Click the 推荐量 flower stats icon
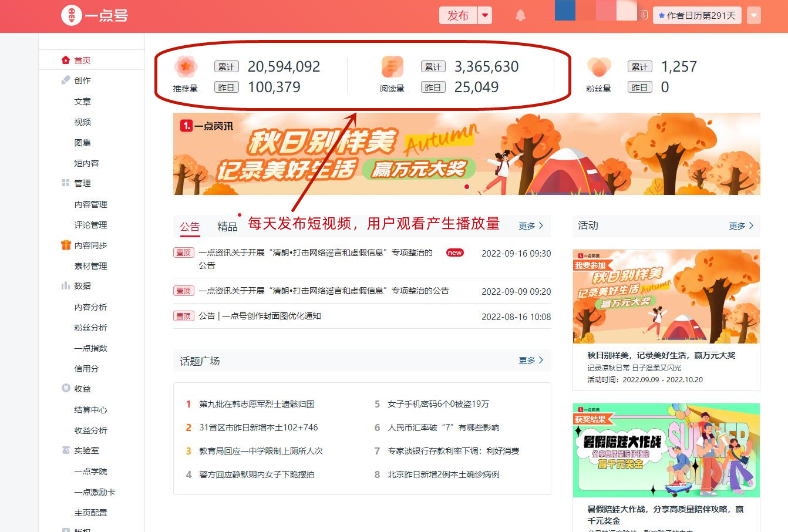 186,68
